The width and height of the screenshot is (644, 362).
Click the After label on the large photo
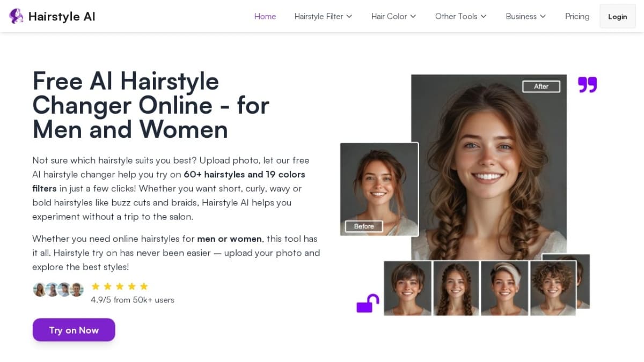pos(541,86)
